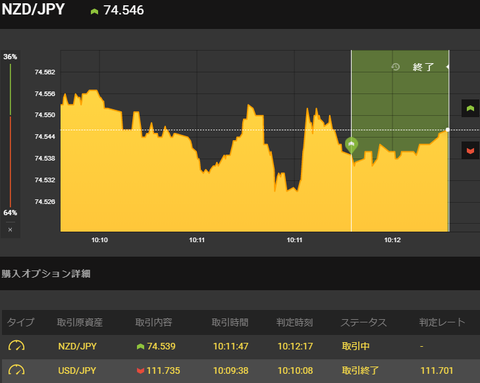This screenshot has height=383, width=480.
Task: Click the white arrow at the expiry line
Action: [x=447, y=67]
